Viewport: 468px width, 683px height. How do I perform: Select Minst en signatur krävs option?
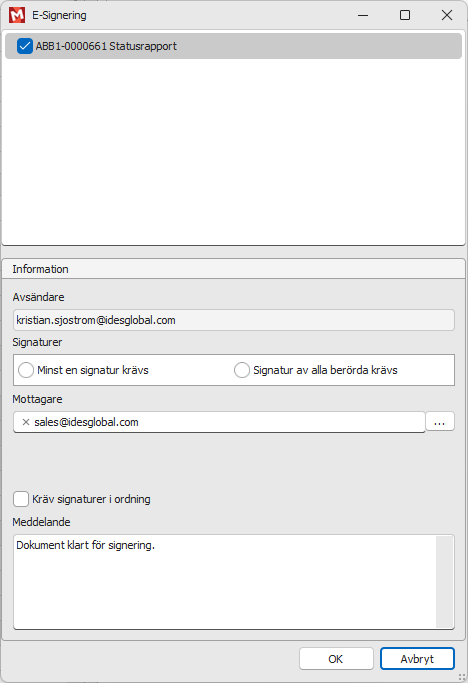[x=26, y=370]
